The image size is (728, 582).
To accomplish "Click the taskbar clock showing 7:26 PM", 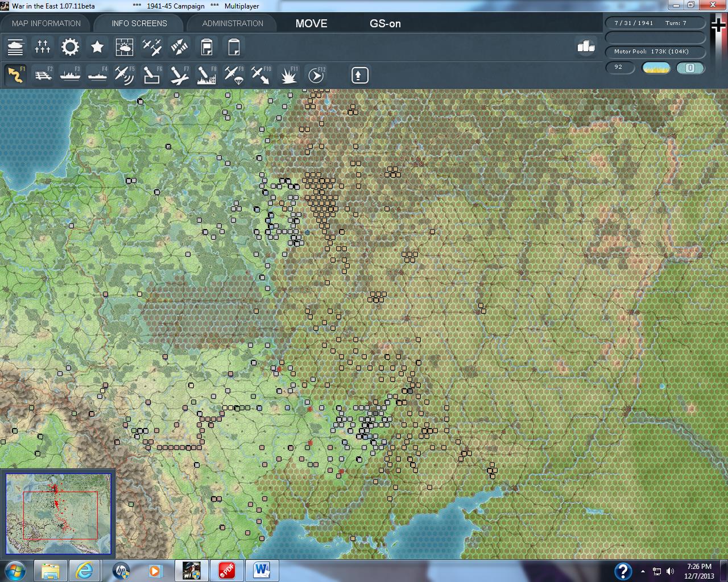I will point(699,571).
